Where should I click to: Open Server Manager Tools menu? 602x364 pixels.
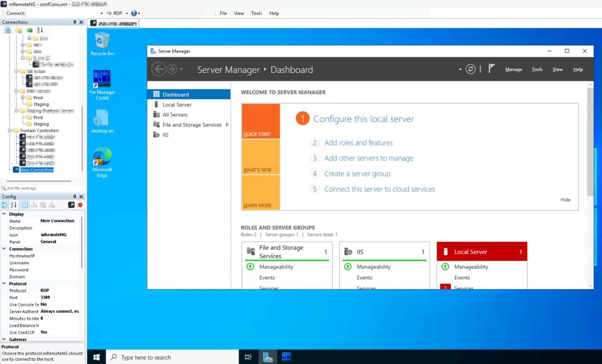click(x=537, y=70)
